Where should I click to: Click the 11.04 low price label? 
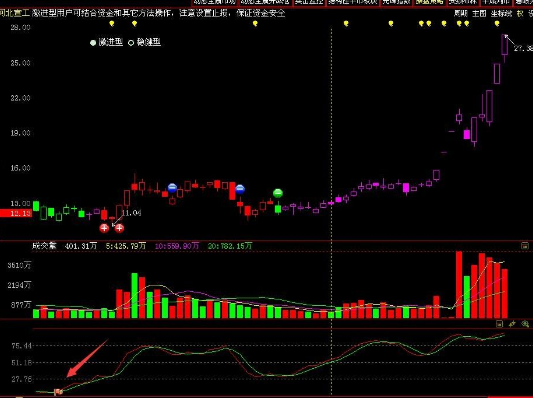click(131, 213)
